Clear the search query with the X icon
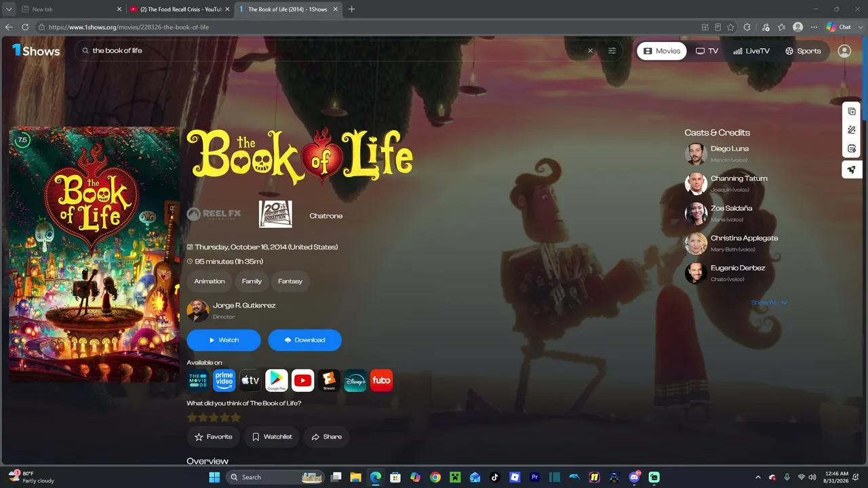This screenshot has width=868, height=488. pos(590,51)
